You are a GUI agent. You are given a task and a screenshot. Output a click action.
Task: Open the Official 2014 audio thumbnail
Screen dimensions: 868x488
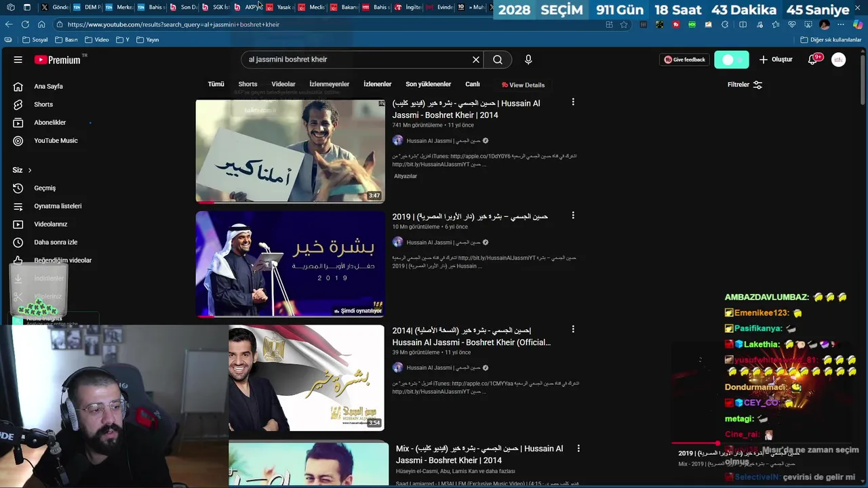307,378
